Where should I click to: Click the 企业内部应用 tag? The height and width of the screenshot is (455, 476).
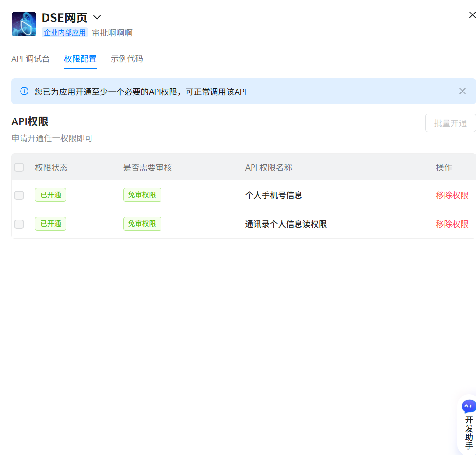pos(65,33)
